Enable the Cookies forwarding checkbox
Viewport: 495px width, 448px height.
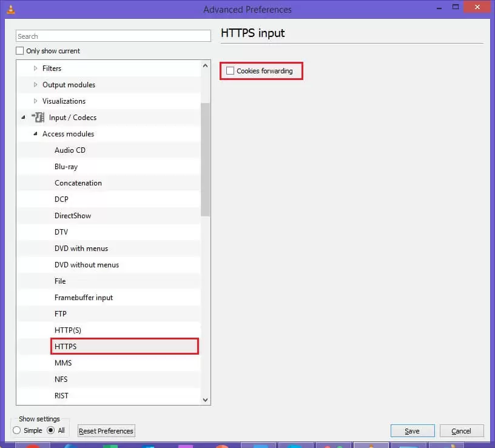tap(230, 71)
